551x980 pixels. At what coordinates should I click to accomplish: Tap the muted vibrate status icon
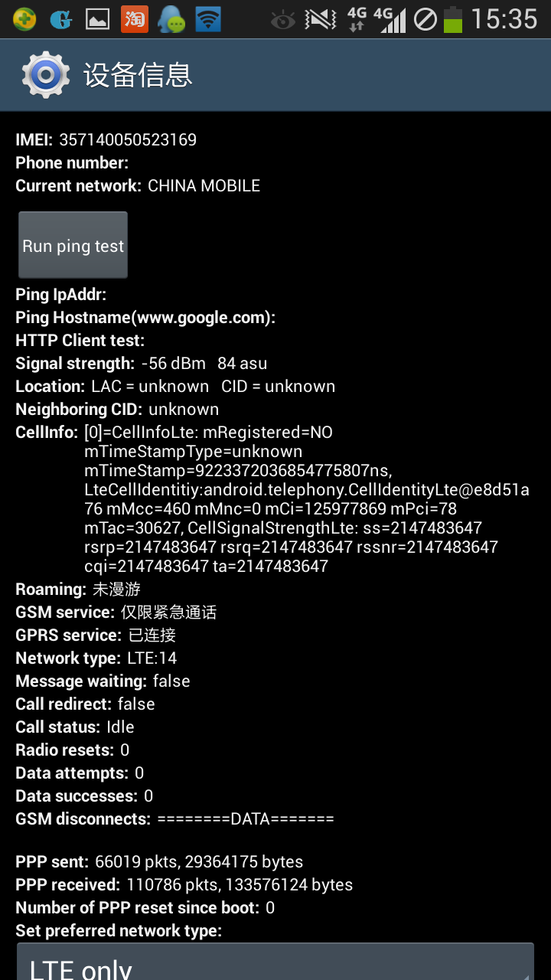(x=320, y=19)
